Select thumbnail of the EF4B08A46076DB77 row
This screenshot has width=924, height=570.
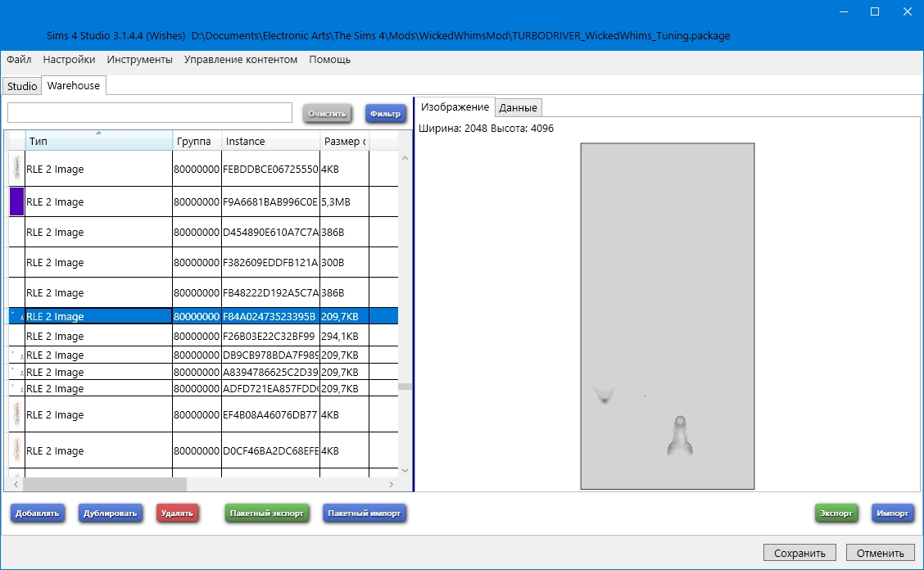click(16, 414)
